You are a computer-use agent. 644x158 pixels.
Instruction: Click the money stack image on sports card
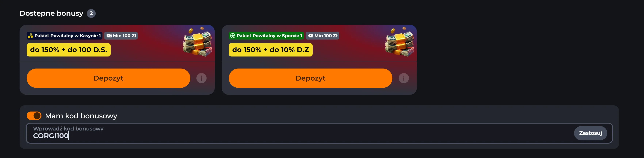click(x=399, y=45)
